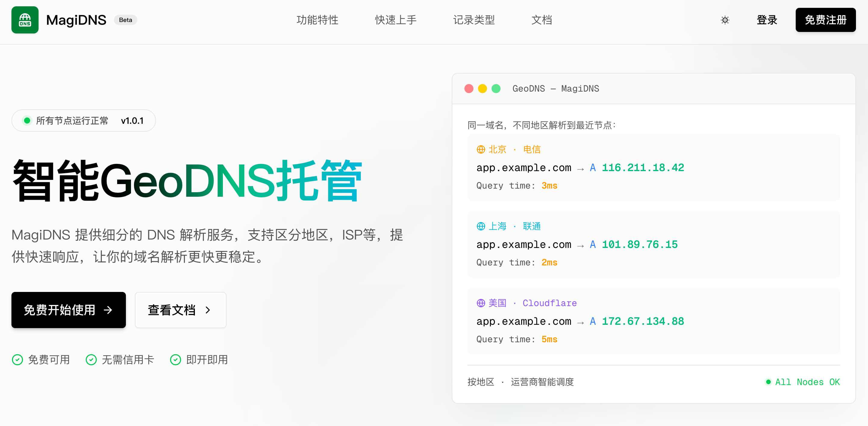Click the chevron arrow on 查看文档 button
The width and height of the screenshot is (868, 426).
[x=208, y=310]
